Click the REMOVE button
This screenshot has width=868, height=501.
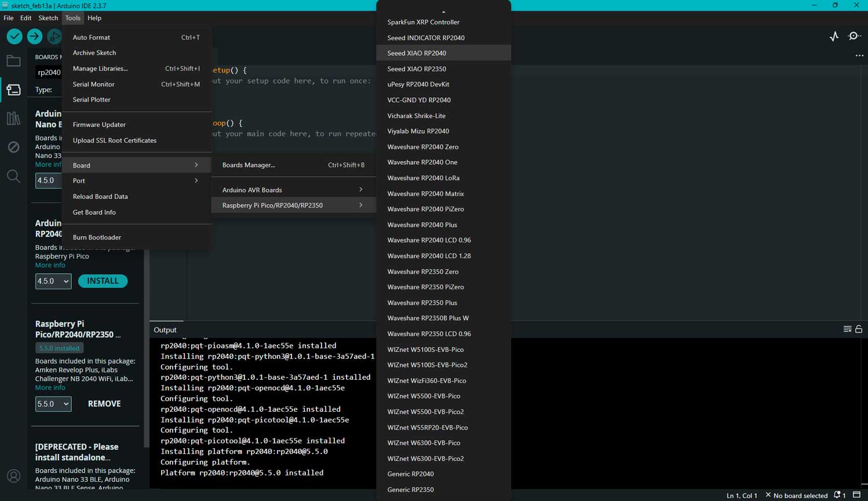104,404
